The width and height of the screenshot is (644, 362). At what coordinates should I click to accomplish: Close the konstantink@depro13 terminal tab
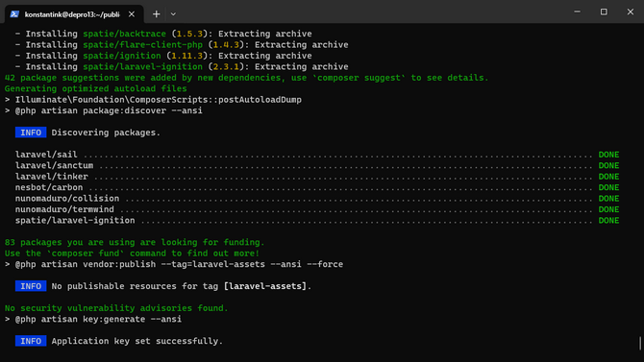point(132,14)
